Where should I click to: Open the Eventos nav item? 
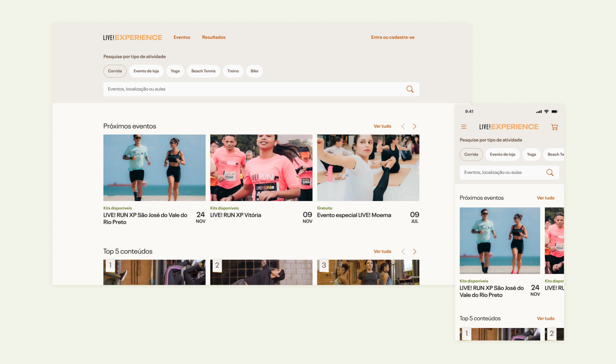(182, 37)
